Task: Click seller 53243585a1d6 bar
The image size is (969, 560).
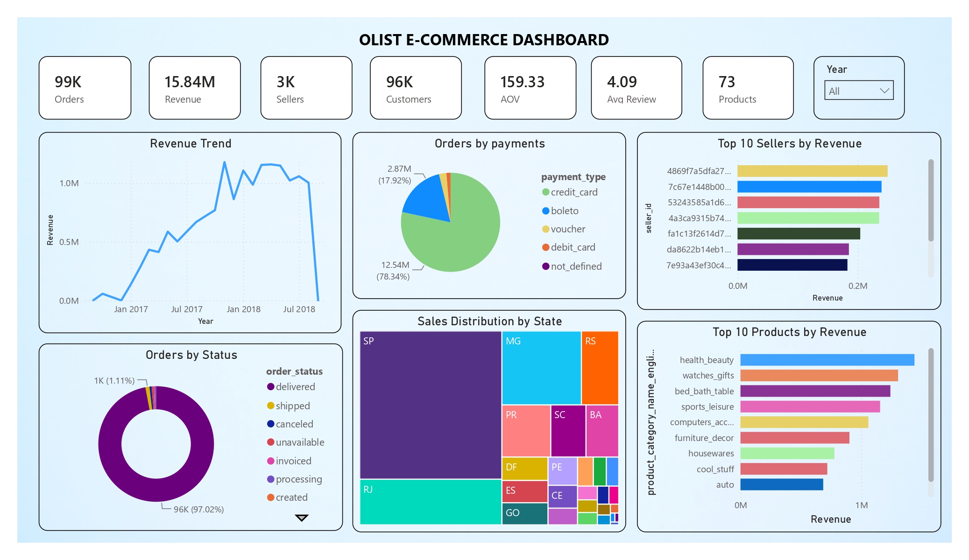Action: [808, 202]
